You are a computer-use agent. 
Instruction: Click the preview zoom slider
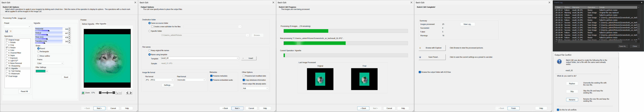click(107, 93)
